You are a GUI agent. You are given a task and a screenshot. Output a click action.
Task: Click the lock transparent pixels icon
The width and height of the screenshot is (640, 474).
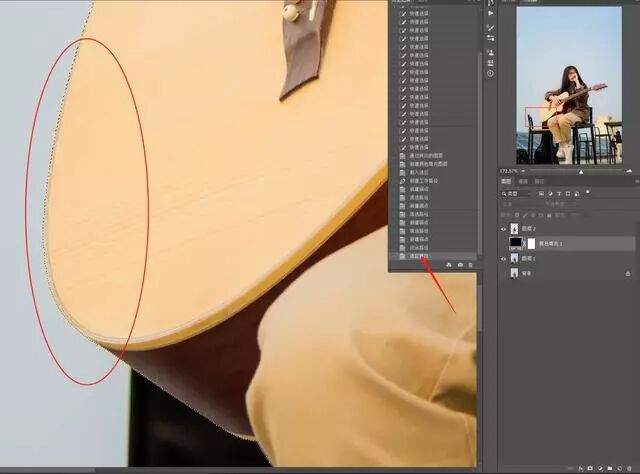[x=517, y=215]
